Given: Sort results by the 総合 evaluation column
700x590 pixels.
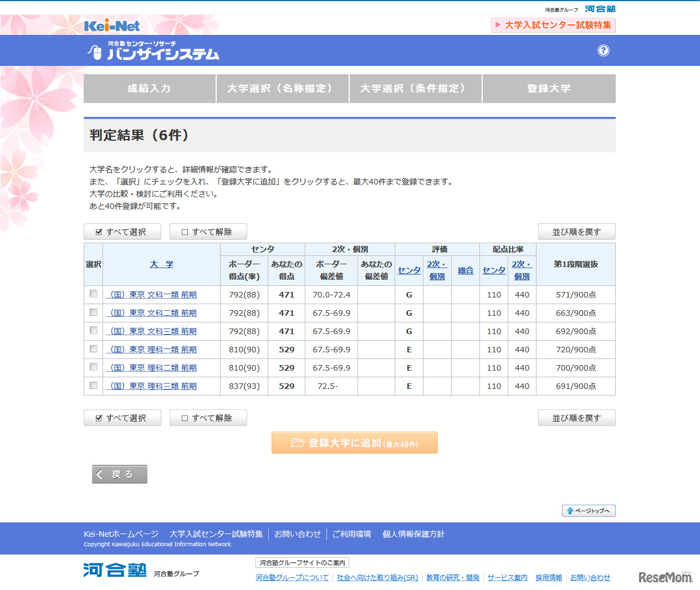Looking at the screenshot, I should (465, 270).
